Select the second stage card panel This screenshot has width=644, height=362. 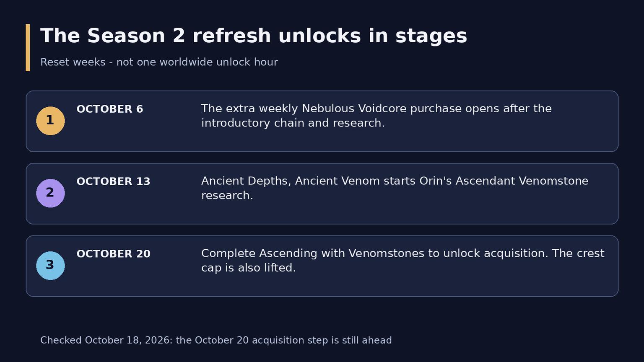(322, 194)
